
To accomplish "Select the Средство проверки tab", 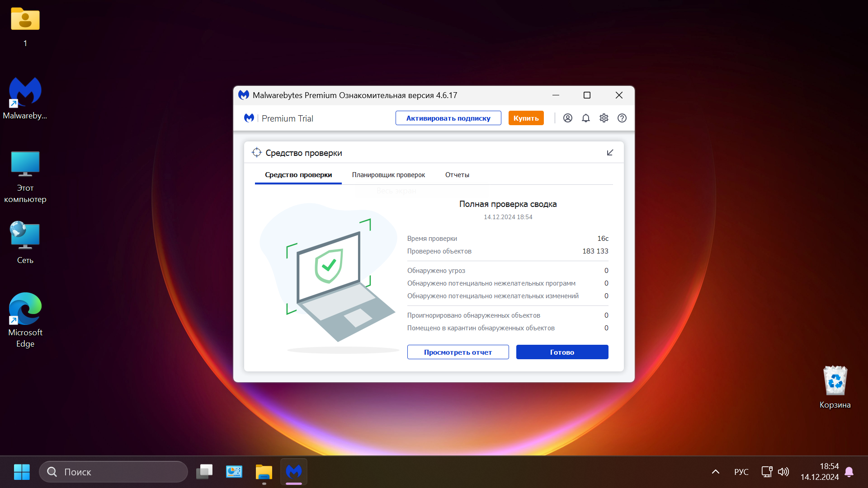I will (298, 175).
